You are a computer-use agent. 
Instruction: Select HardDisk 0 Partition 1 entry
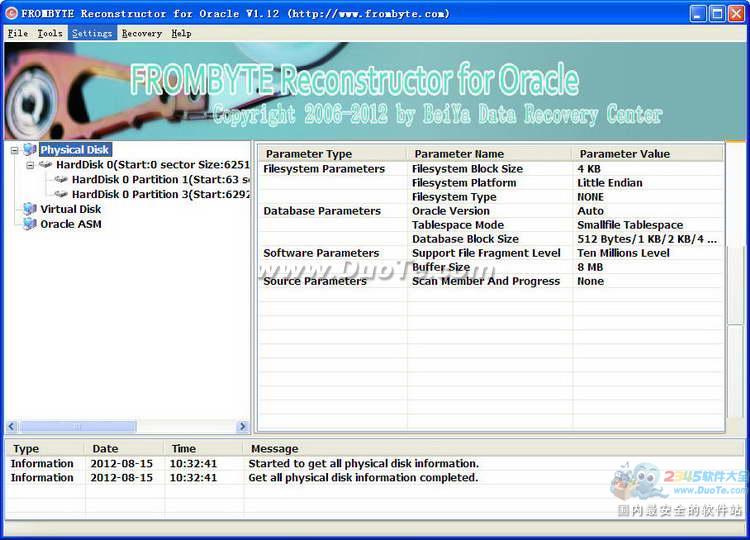161,179
